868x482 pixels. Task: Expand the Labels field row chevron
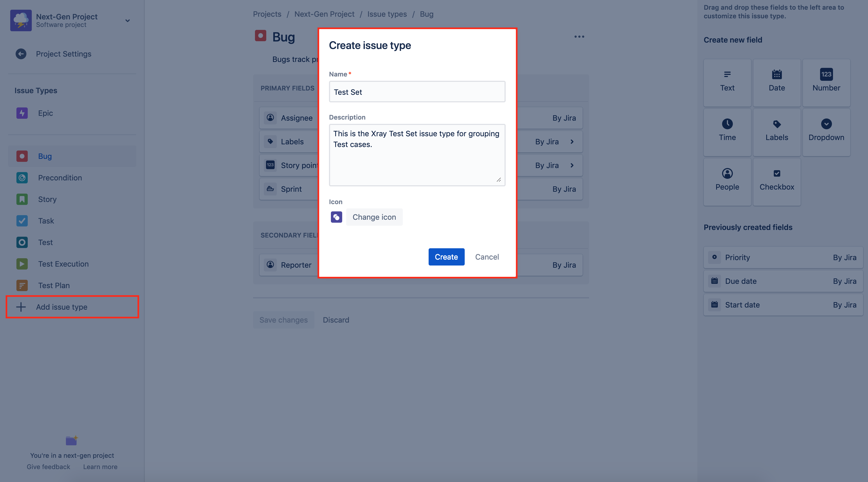coord(572,142)
